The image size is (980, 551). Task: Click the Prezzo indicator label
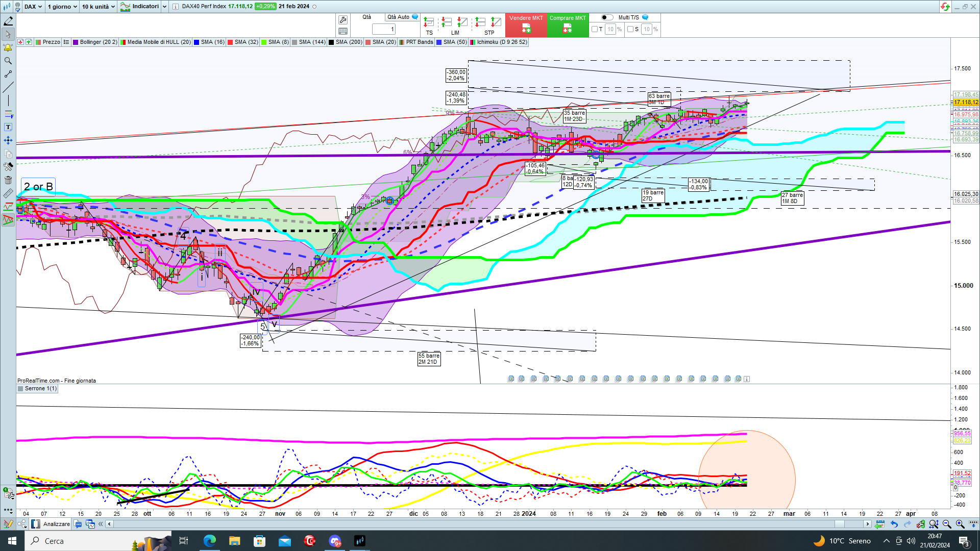coord(48,42)
